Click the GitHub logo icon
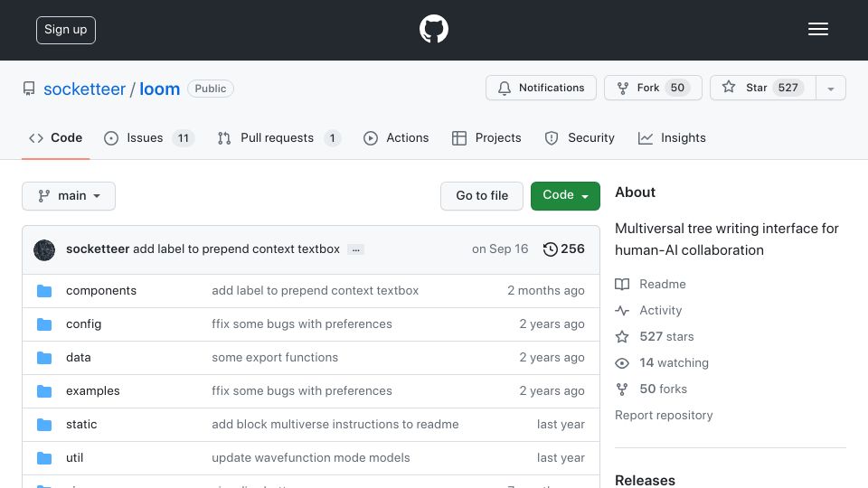Image resolution: width=868 pixels, height=488 pixels. pyautogui.click(x=433, y=29)
